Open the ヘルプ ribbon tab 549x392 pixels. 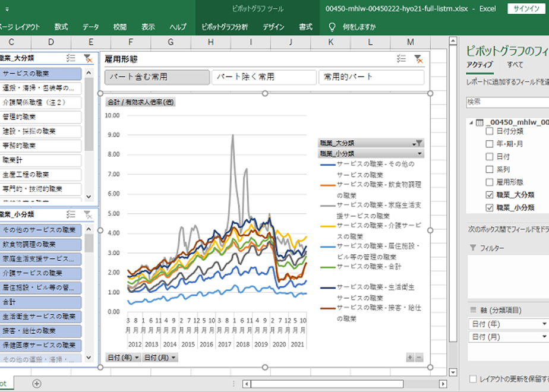[x=178, y=27]
